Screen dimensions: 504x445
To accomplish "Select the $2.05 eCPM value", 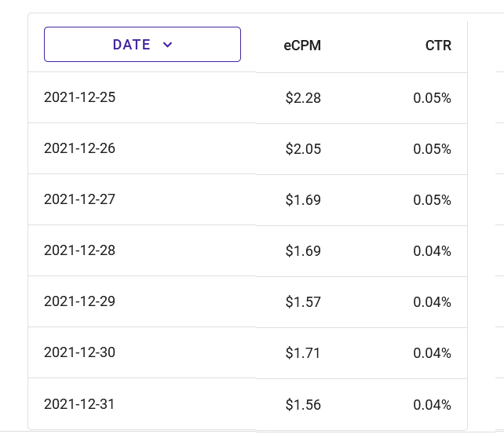I will [x=303, y=149].
